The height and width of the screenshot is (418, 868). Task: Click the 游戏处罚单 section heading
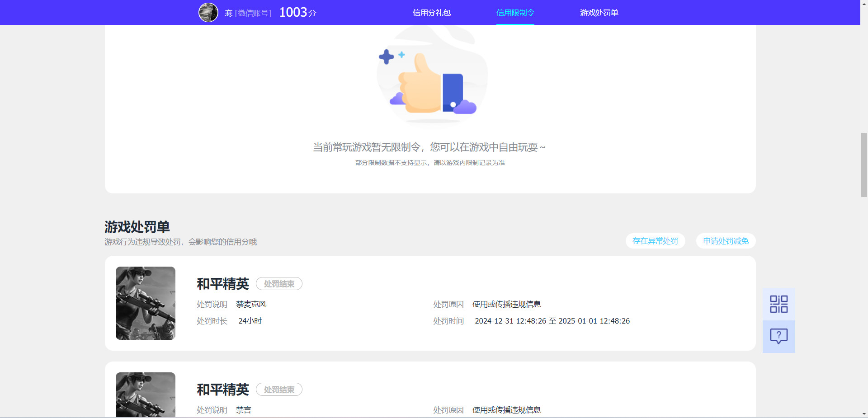coord(137,226)
